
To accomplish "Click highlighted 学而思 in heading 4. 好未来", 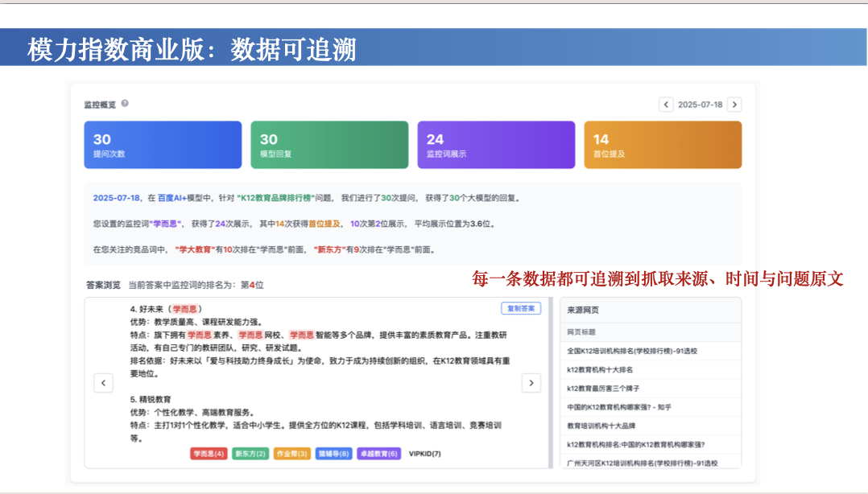I will (x=185, y=309).
